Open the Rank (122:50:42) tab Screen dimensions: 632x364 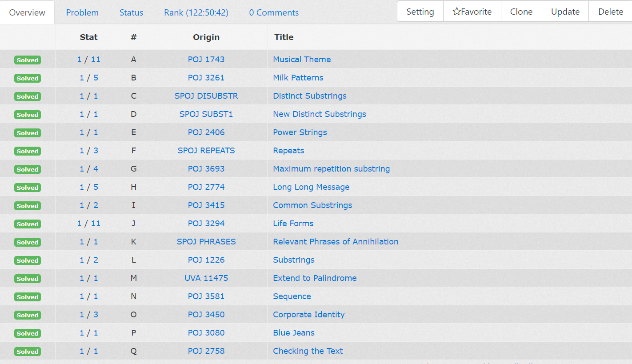pos(196,12)
